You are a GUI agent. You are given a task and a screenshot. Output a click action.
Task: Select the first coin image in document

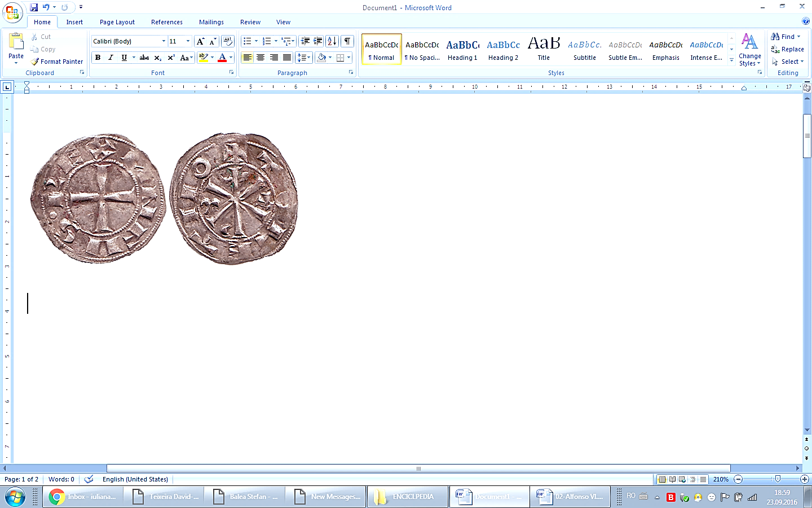98,198
